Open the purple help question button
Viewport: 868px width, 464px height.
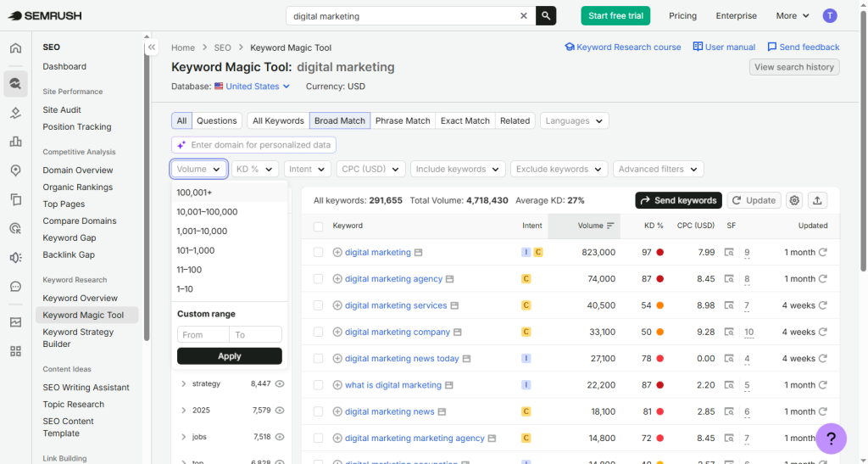pos(831,439)
